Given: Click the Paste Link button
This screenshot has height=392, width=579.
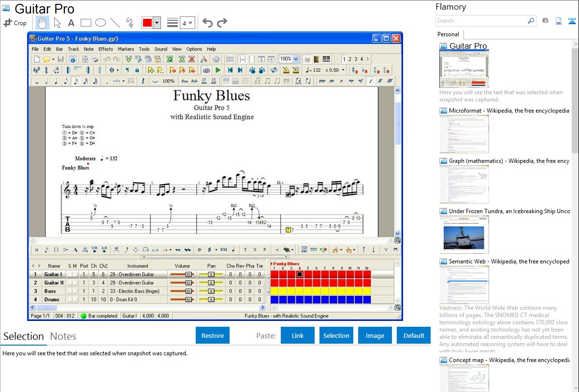Looking at the screenshot, I should coord(298,335).
